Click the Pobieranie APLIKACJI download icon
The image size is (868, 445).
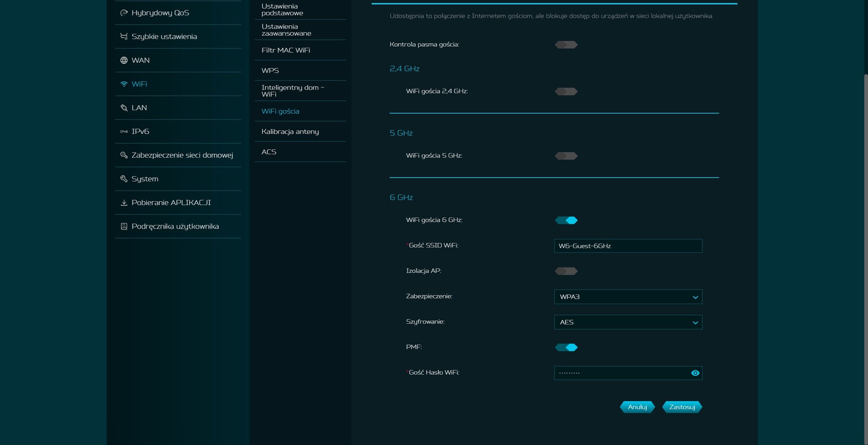(x=124, y=202)
